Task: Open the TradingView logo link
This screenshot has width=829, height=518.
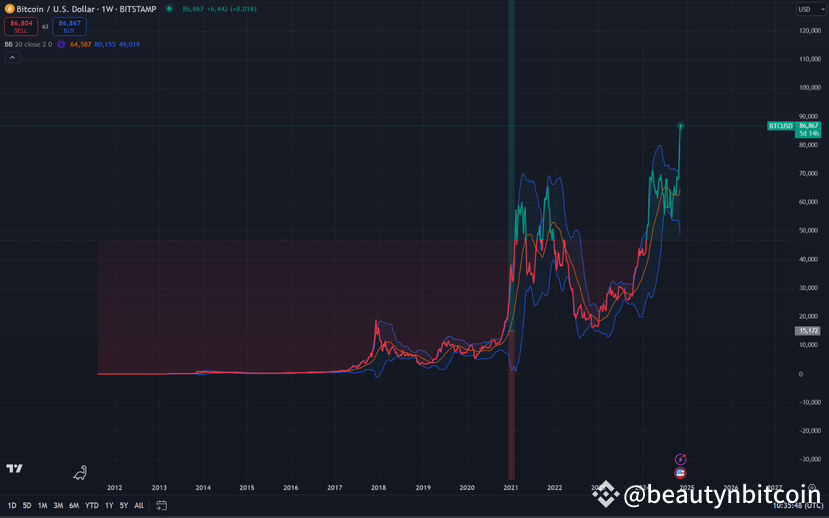Action: (x=14, y=468)
